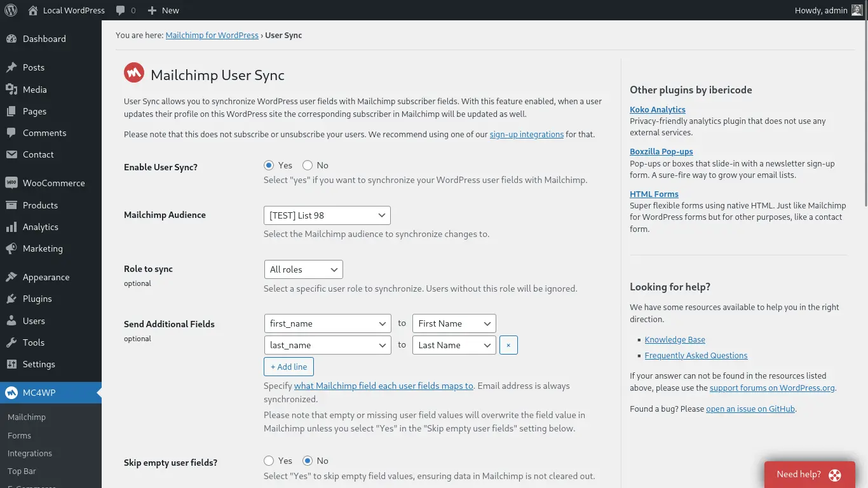Click the lifebuoy icon in Need help

pyautogui.click(x=835, y=475)
